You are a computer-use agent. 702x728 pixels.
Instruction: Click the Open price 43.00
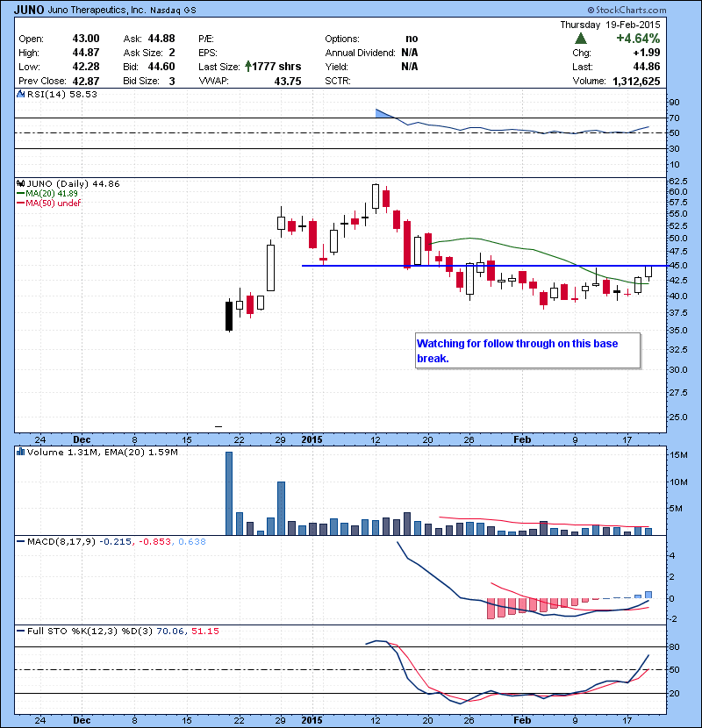86,39
